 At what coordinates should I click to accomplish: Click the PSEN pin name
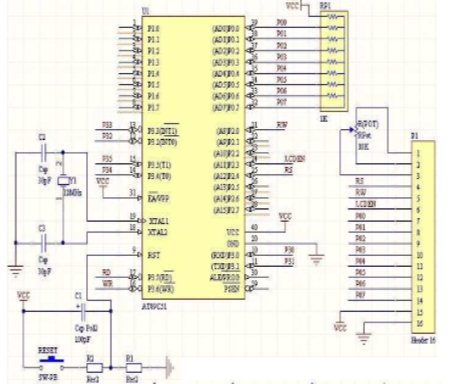232,289
